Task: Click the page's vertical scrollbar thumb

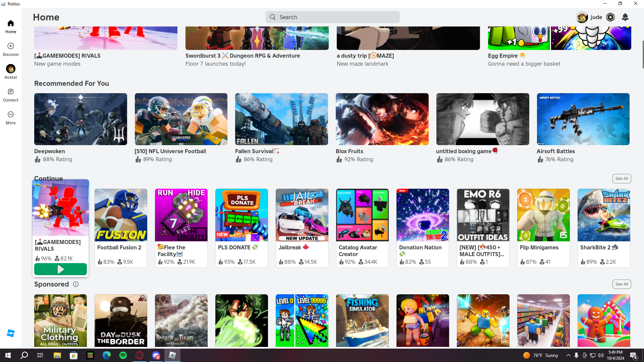Action: tap(643, 54)
